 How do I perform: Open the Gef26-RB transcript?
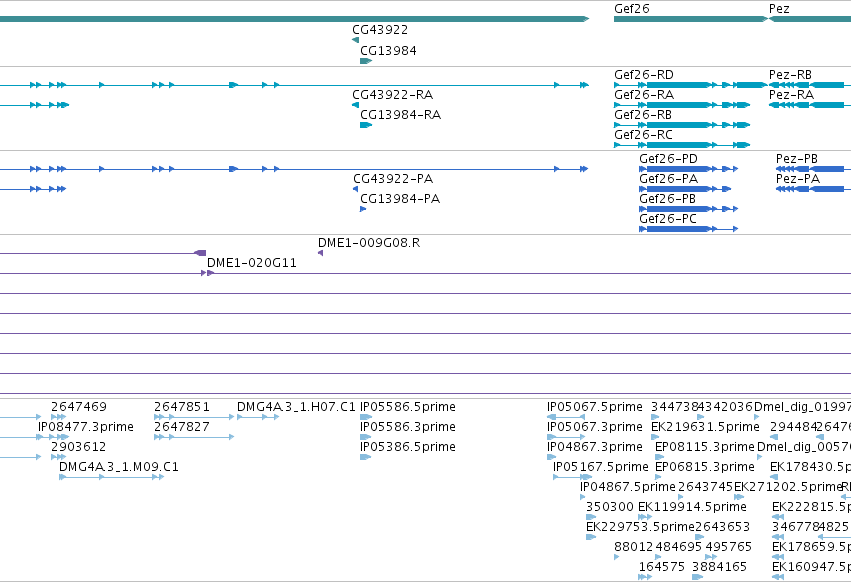[x=682, y=125]
